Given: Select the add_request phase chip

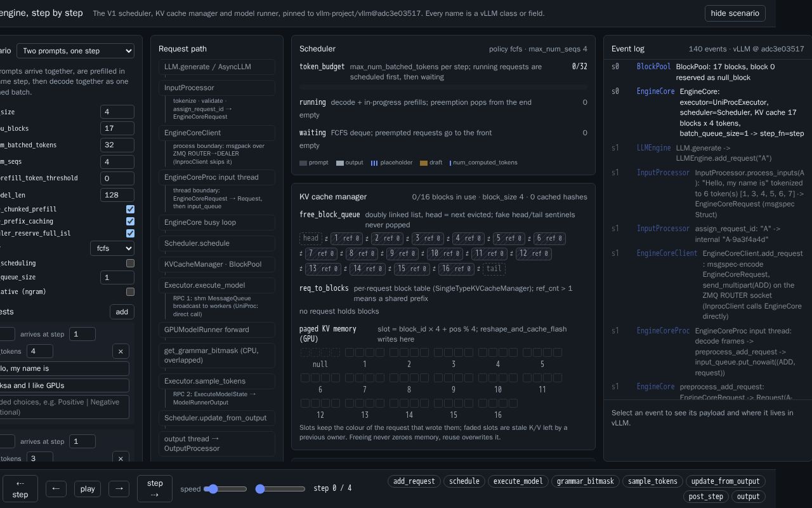Looking at the screenshot, I should click(x=414, y=481).
